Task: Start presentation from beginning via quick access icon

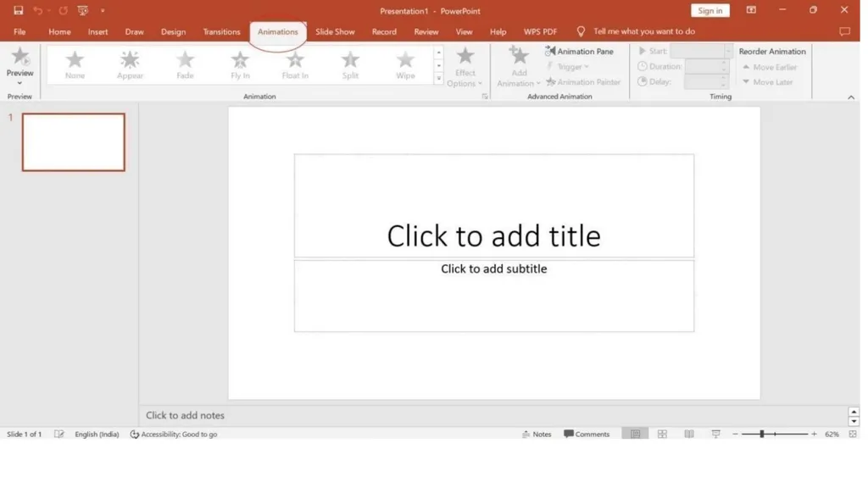Action: pos(83,10)
